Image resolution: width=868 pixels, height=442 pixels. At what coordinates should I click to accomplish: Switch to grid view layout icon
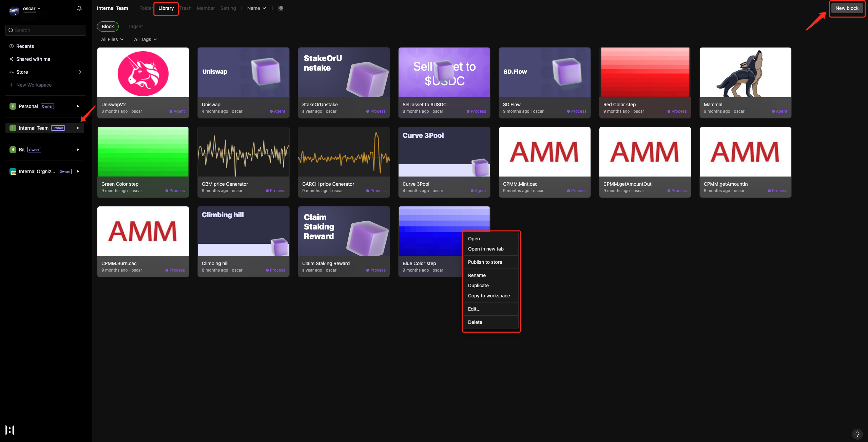[281, 8]
